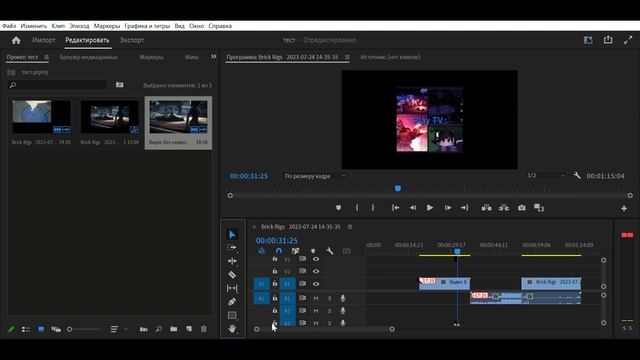Switch to Импорт workspace tab
Image resolution: width=640 pixels, height=360 pixels.
(44, 40)
